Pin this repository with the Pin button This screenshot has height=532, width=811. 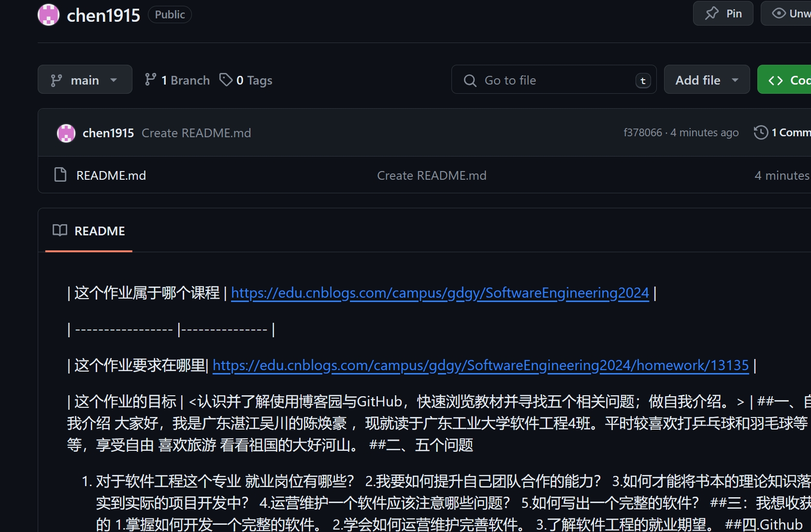coord(723,14)
